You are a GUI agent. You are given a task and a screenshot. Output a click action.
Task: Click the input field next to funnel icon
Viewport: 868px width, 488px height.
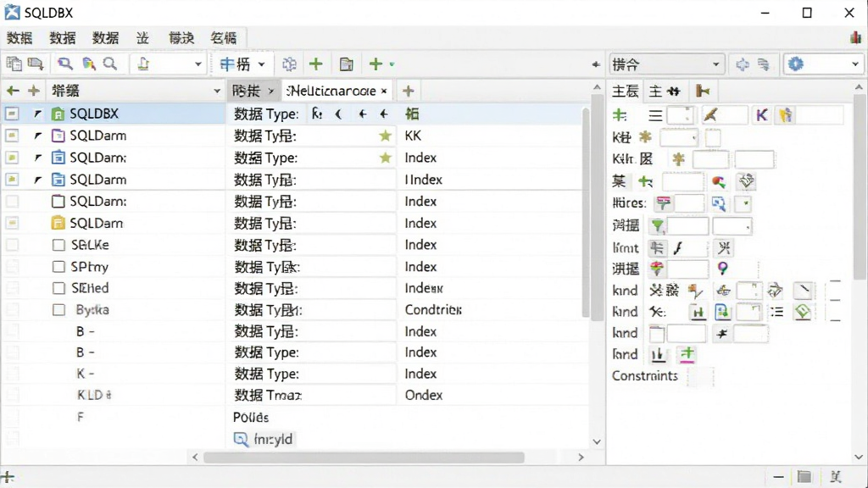click(687, 225)
